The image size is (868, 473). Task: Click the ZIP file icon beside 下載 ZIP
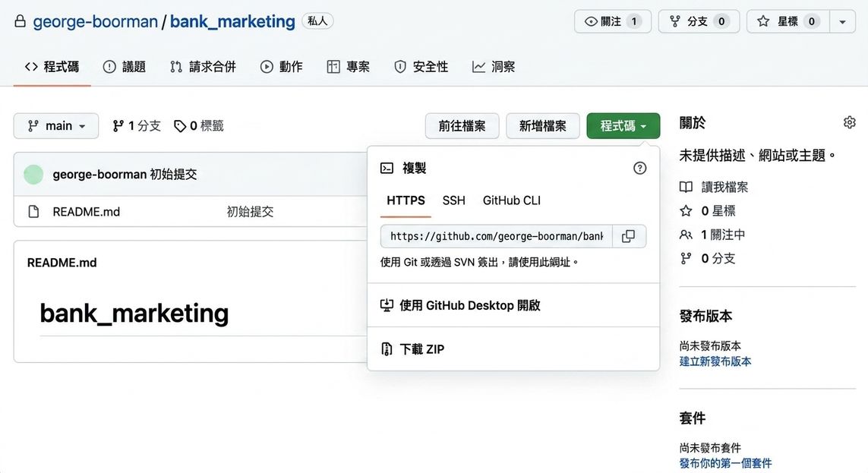(x=387, y=349)
